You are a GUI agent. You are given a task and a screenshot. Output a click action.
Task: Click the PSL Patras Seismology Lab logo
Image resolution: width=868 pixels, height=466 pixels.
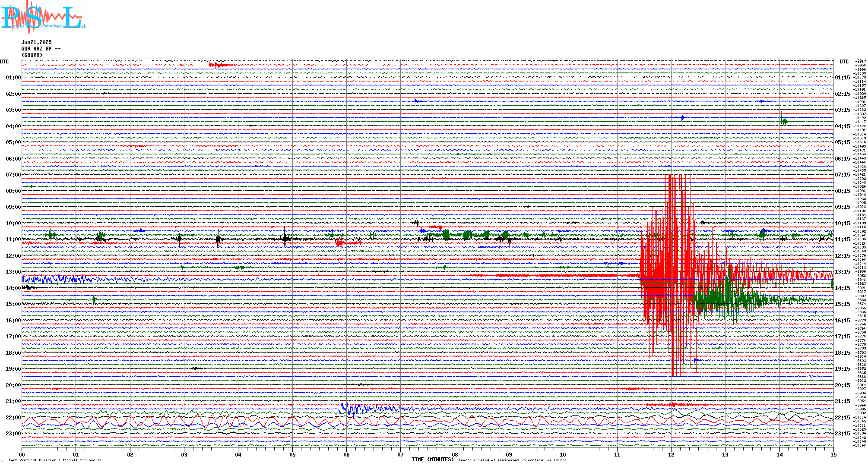[x=43, y=17]
